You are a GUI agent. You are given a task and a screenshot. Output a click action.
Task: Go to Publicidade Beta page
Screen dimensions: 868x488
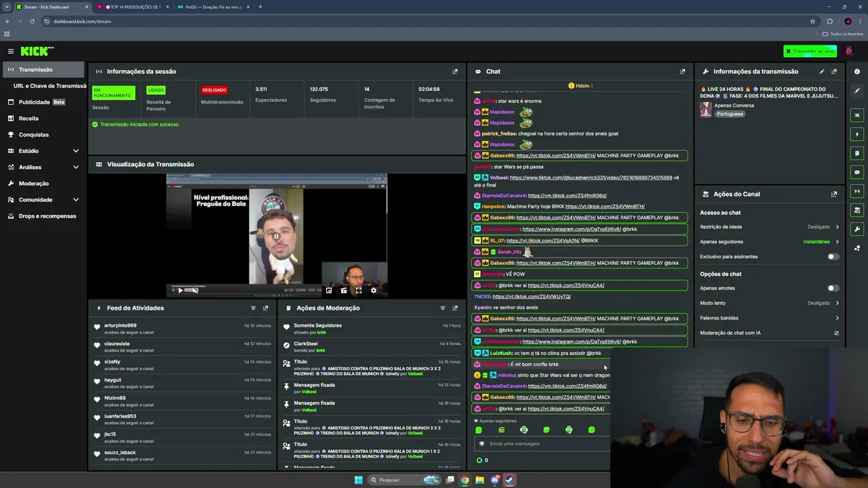tap(43, 102)
